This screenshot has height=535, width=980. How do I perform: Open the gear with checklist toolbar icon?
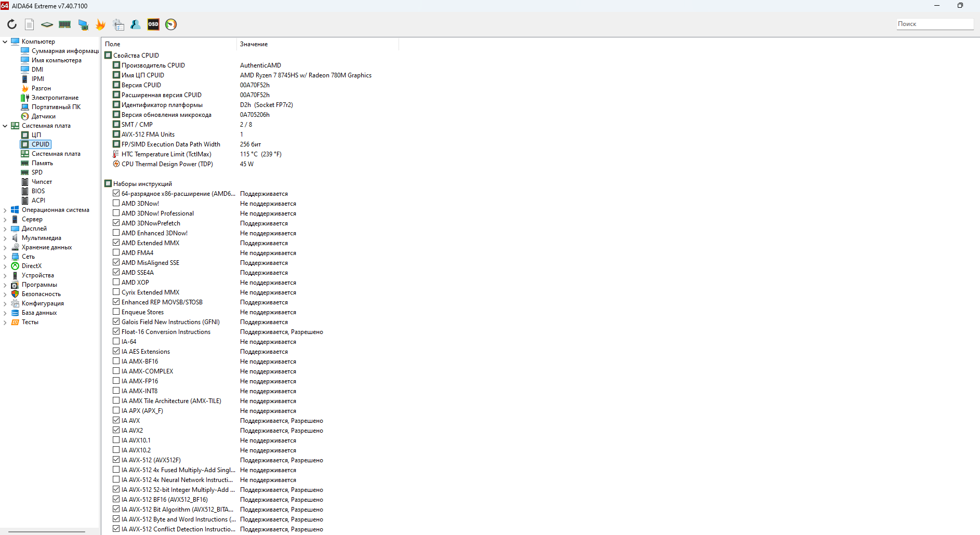(118, 24)
